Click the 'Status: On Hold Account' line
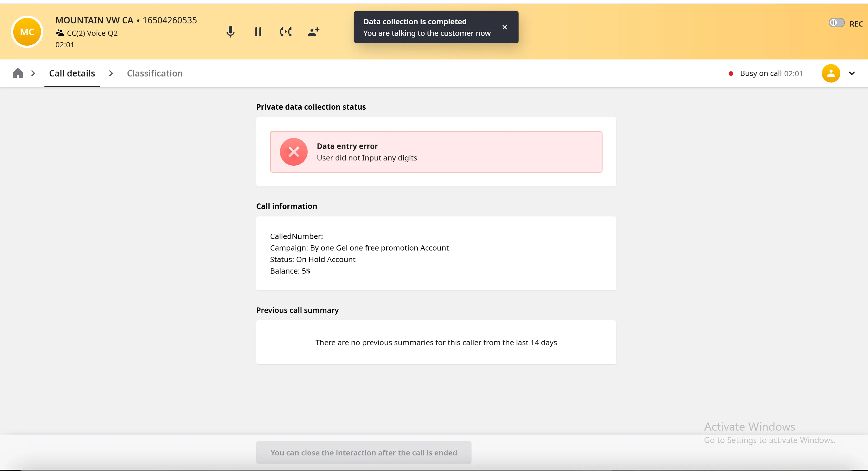This screenshot has height=471, width=868. (x=312, y=259)
